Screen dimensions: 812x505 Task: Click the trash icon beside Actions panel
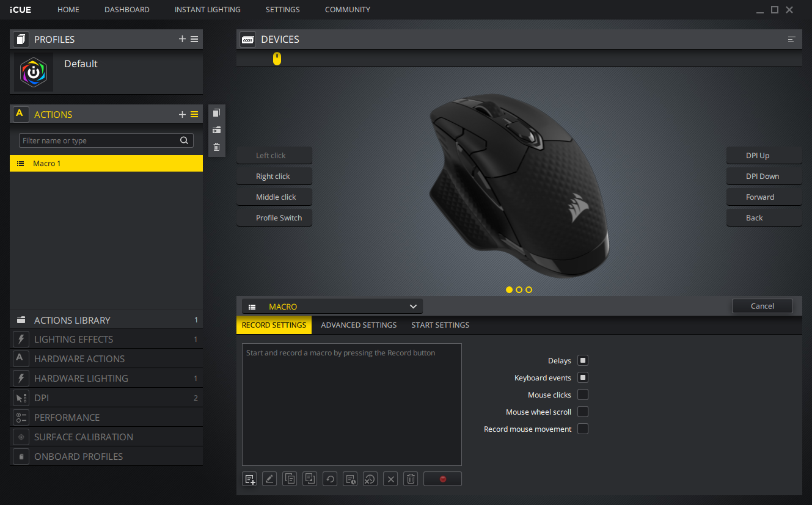coord(216,147)
